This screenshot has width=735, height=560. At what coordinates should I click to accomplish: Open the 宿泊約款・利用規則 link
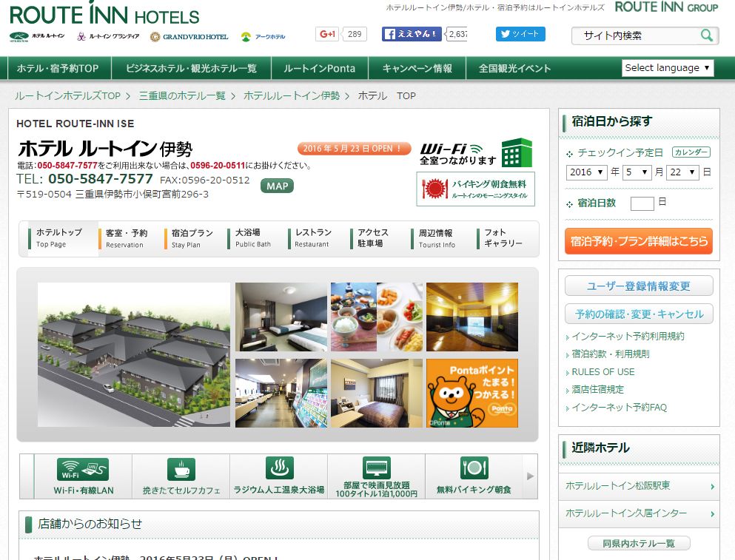coord(611,354)
